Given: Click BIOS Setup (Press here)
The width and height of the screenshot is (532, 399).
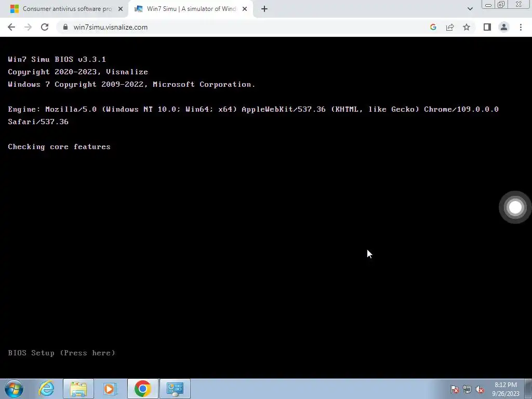Looking at the screenshot, I should click(x=61, y=353).
